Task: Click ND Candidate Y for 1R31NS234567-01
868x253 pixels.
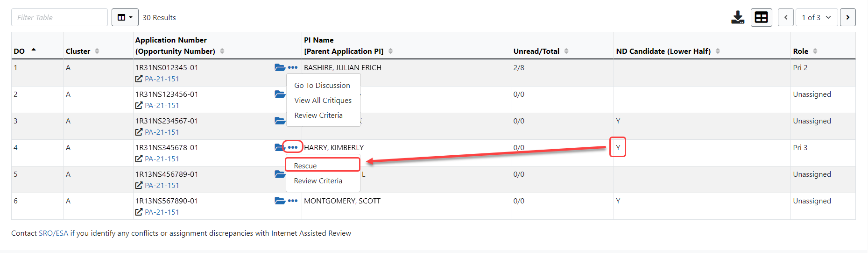Action: (618, 121)
